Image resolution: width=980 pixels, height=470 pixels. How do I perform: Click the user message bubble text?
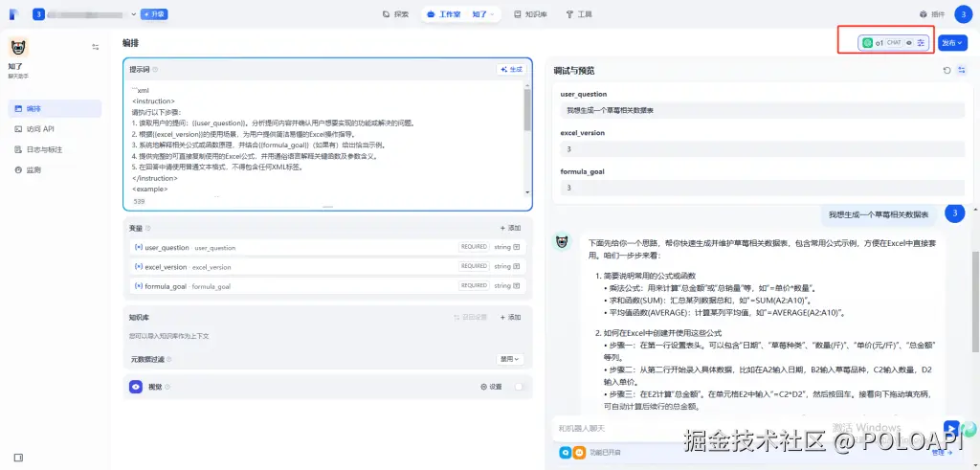pyautogui.click(x=879, y=214)
